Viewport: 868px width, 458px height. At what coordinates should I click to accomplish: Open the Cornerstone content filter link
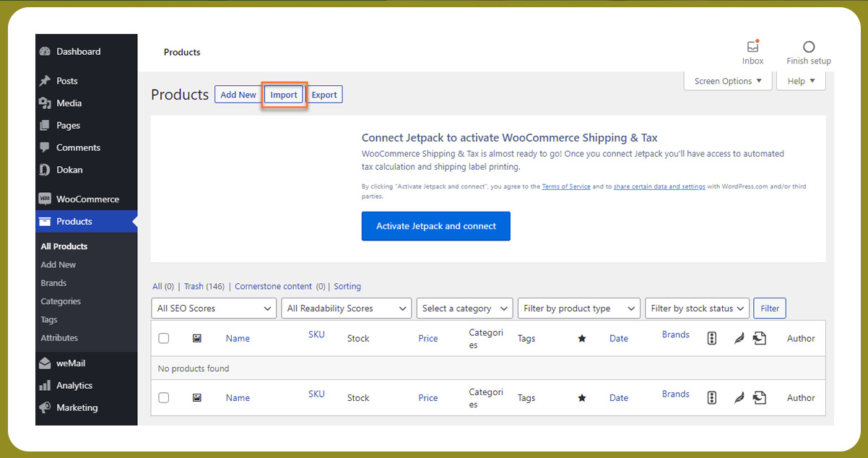[274, 286]
